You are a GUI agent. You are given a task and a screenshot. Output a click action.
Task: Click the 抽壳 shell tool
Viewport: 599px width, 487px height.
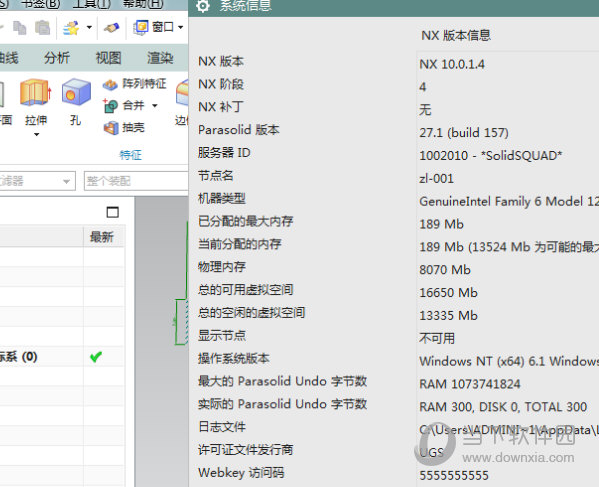124,128
